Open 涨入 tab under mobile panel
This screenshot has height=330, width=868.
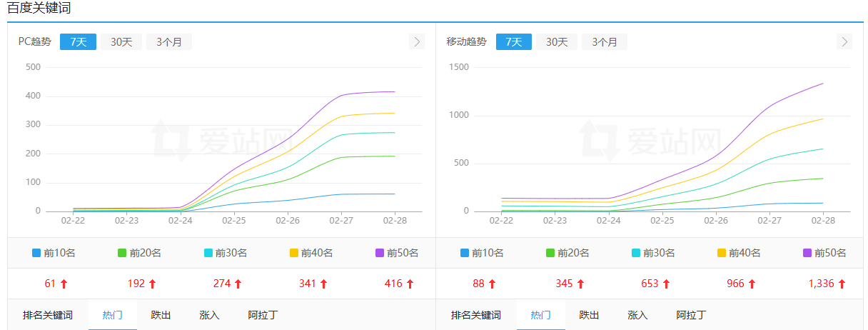(x=637, y=315)
